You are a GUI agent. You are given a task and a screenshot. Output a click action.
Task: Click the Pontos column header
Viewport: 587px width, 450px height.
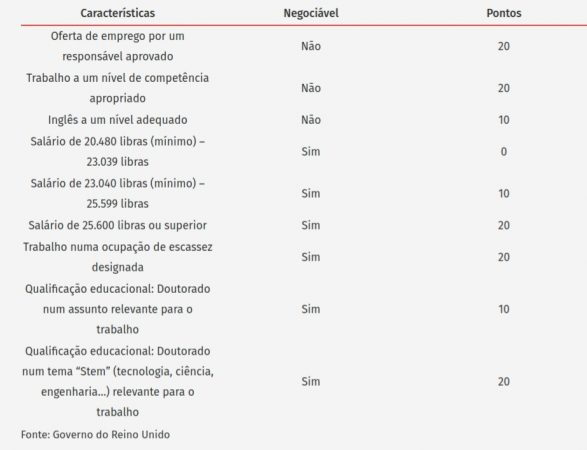(x=504, y=13)
